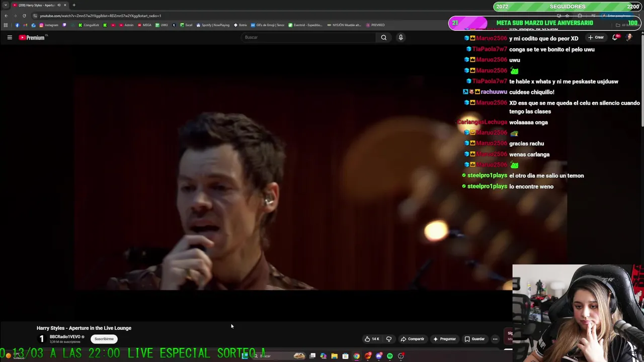Click the taskbar Buscar search box
The height and width of the screenshot is (362, 644).
coord(278,356)
